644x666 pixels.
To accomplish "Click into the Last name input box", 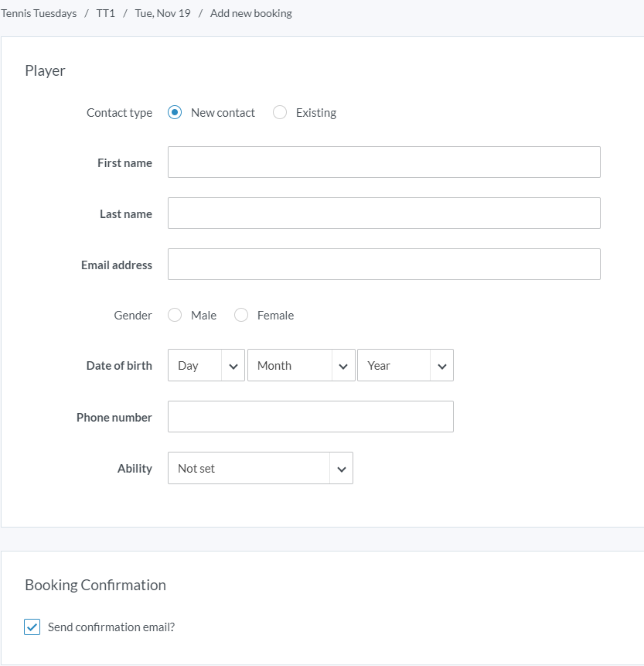I will click(383, 213).
